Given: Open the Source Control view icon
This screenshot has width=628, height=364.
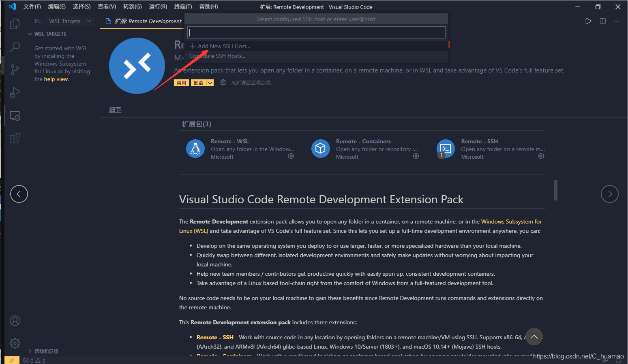Looking at the screenshot, I should 15,70.
